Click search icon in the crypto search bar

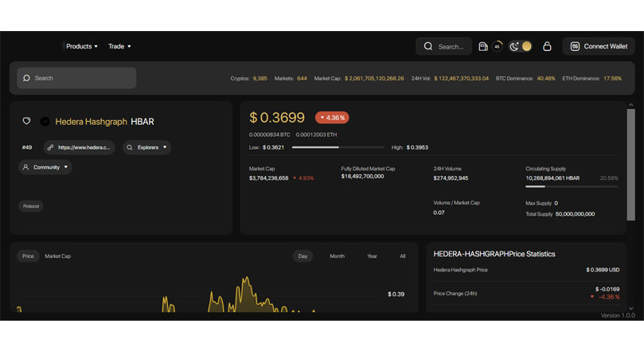click(x=26, y=78)
